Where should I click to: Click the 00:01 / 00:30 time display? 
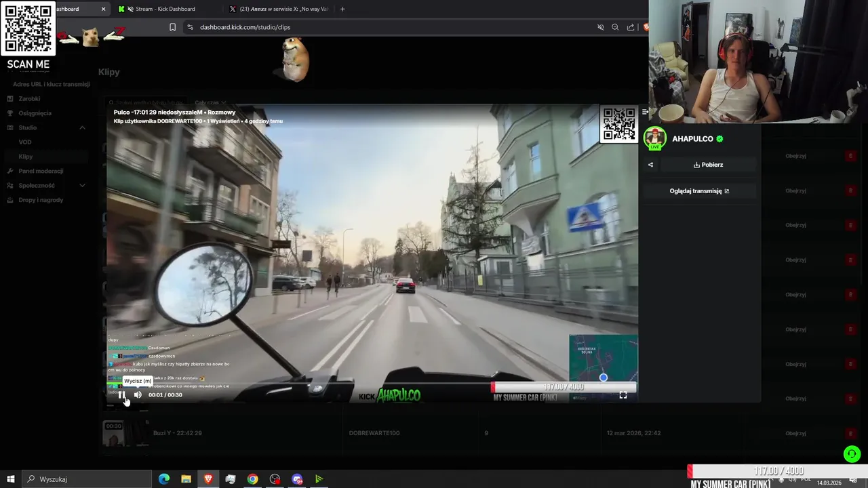pyautogui.click(x=165, y=395)
